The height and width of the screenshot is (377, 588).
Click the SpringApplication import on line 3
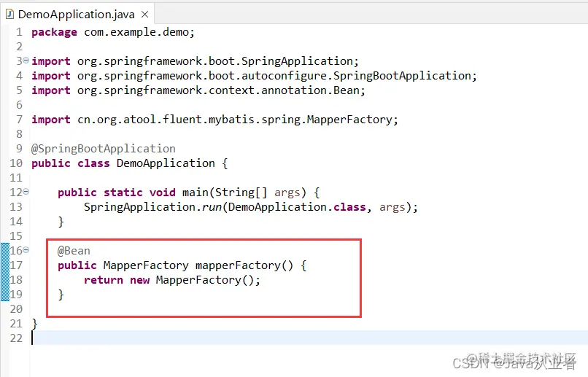pos(195,61)
